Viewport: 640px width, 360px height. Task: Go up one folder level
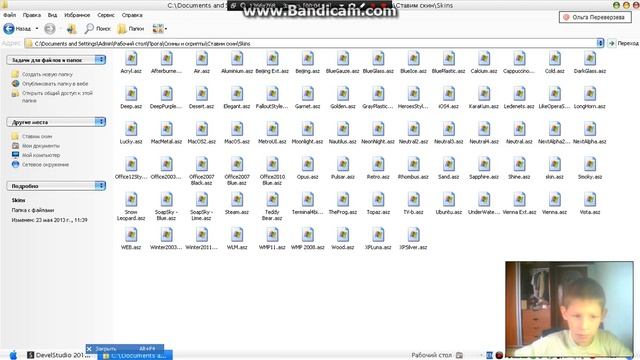72,29
